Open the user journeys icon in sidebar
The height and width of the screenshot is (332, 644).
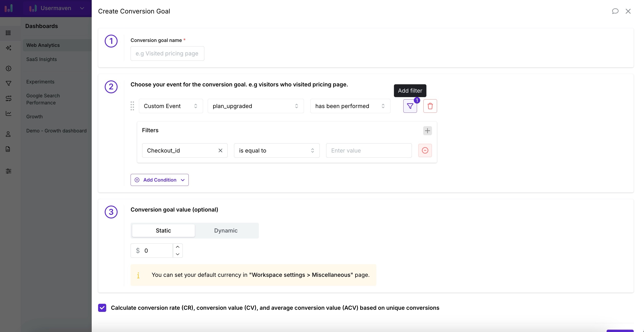pyautogui.click(x=8, y=98)
